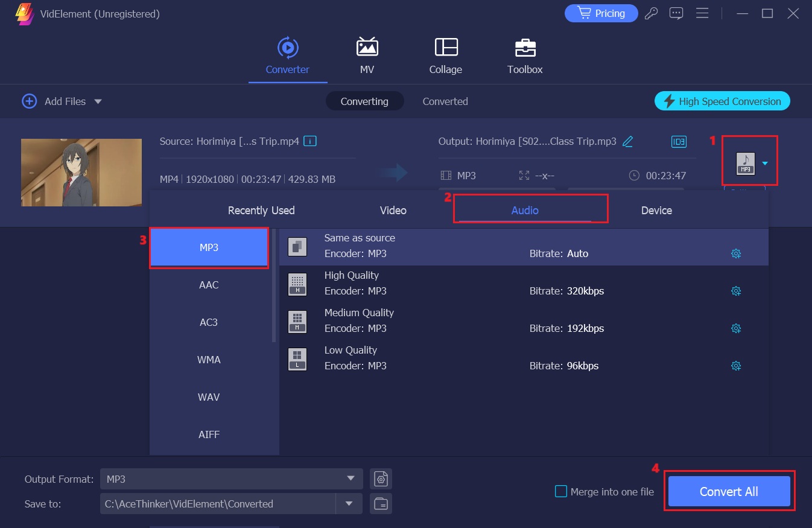Click gear for Low Quality preset
Viewport: 812px width, 528px height.
click(x=735, y=366)
